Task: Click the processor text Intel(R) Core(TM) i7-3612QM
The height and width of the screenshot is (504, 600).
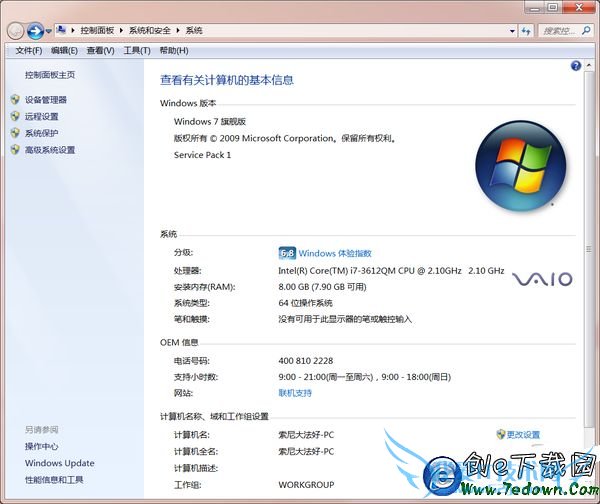Action: pyautogui.click(x=391, y=271)
